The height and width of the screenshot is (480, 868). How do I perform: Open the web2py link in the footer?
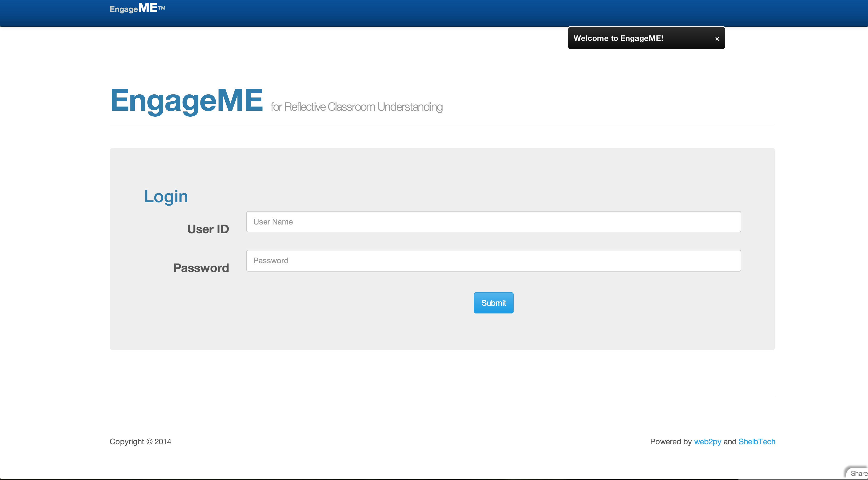[708, 442]
